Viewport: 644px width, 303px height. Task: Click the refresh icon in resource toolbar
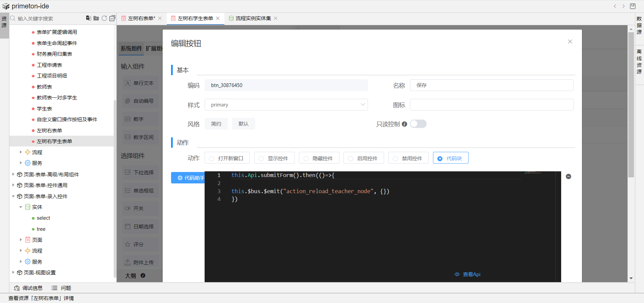tap(104, 18)
